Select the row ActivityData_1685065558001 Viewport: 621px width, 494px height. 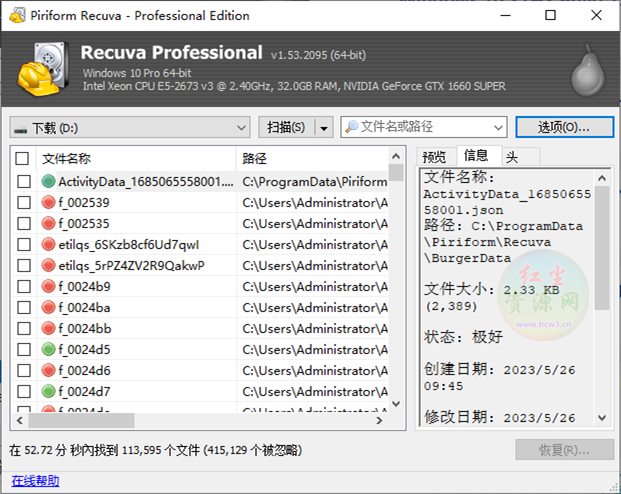click(200, 181)
